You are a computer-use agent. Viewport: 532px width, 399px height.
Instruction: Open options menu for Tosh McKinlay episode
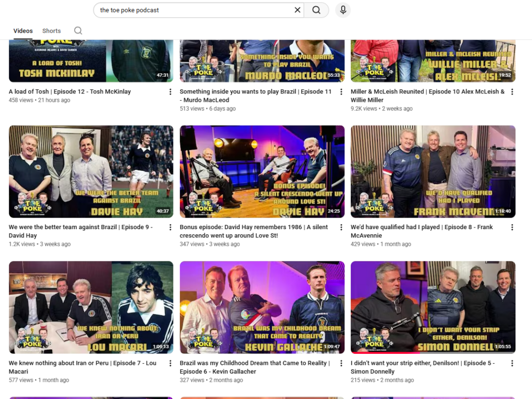[170, 91]
